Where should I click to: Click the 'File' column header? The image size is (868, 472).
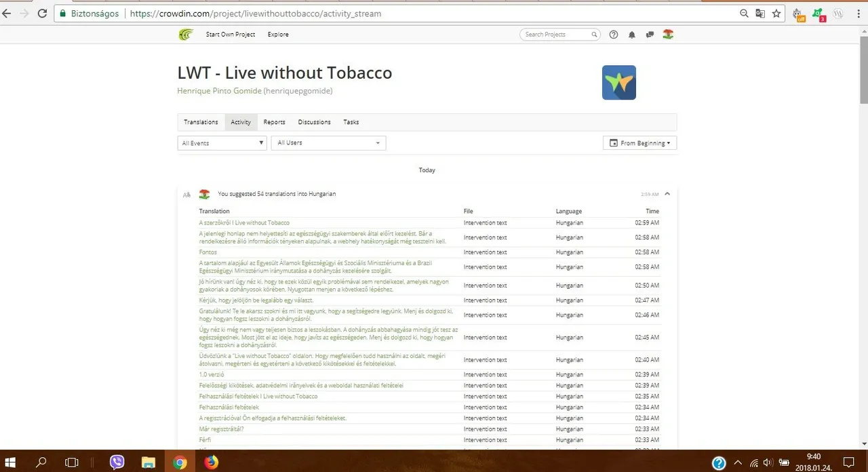pyautogui.click(x=469, y=211)
